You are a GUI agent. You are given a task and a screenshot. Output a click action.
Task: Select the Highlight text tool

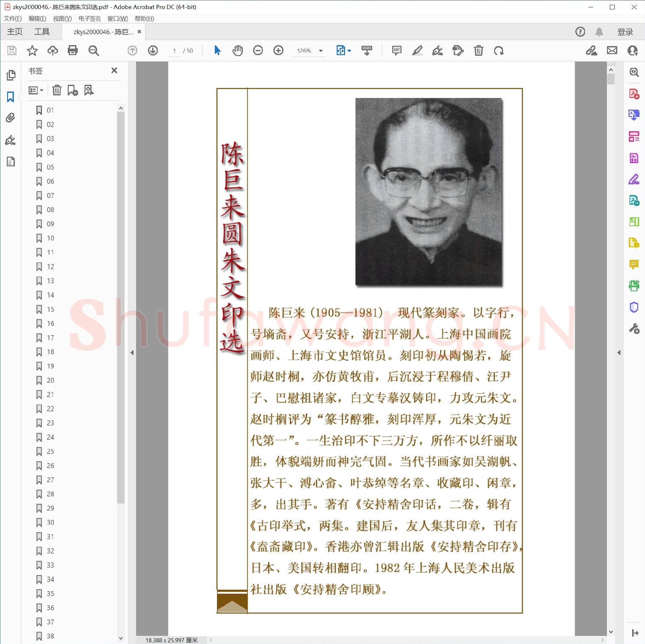point(418,51)
